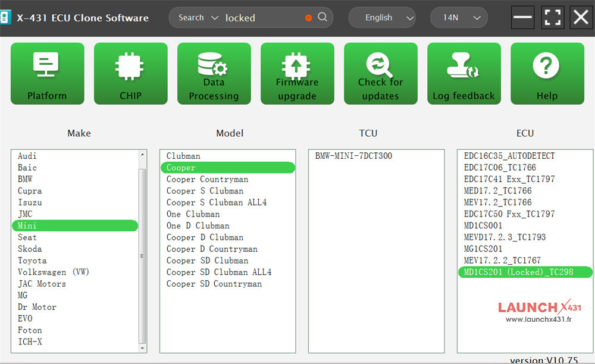The image size is (595, 364).
Task: Open the Help section
Action: click(547, 74)
